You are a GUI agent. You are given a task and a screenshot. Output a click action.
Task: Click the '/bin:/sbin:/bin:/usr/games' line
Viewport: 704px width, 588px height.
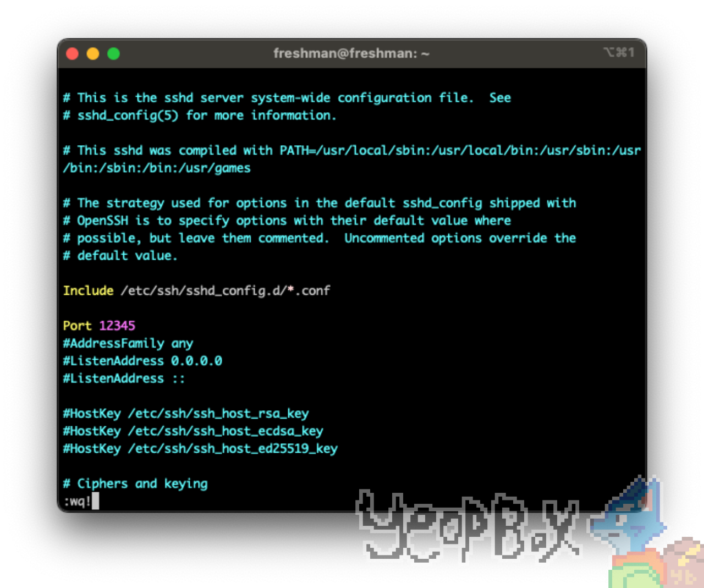(157, 168)
